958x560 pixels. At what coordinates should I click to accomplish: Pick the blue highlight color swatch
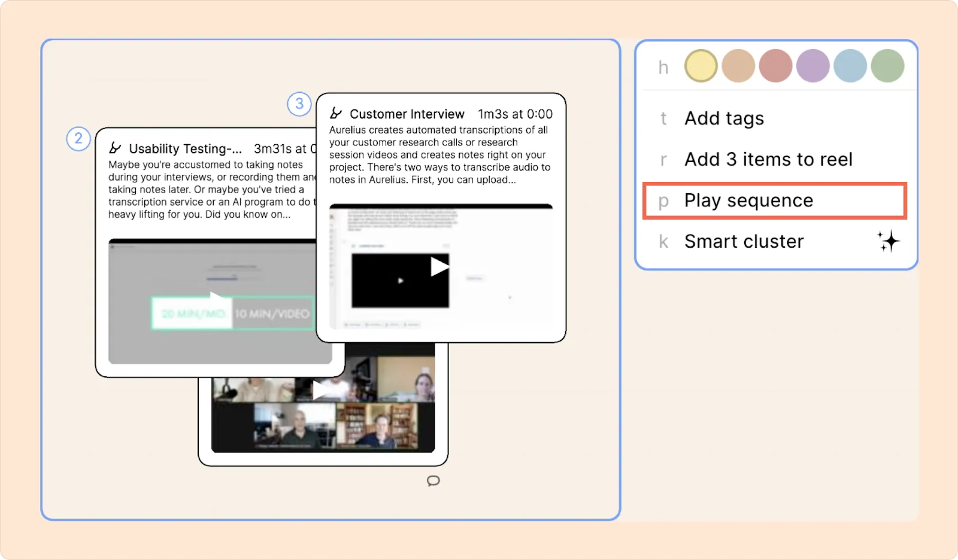coord(850,66)
